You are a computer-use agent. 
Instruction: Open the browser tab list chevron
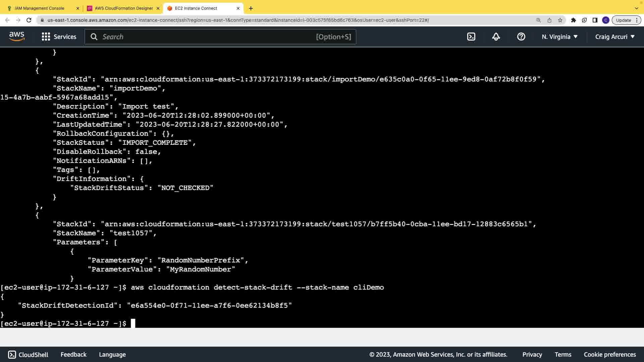click(636, 8)
